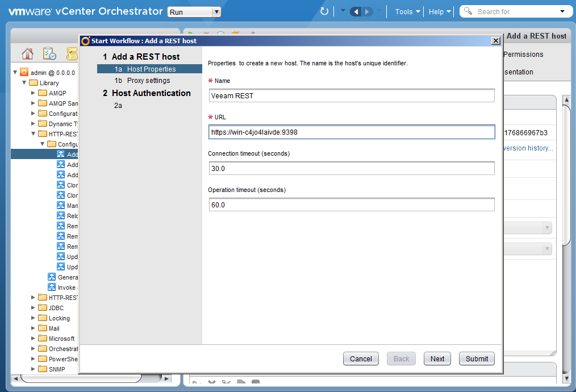Image resolution: width=576 pixels, height=392 pixels.
Task: Click the SNMP folder icon
Action: pyautogui.click(x=43, y=369)
